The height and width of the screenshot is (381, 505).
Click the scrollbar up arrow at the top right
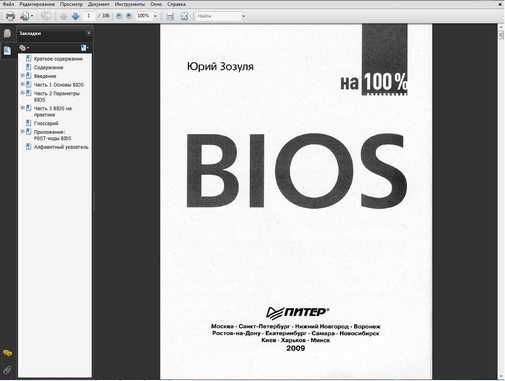tap(501, 27)
